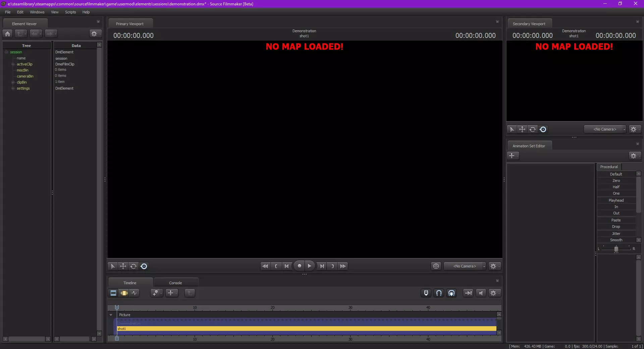Open the Edit menu
644x349 pixels.
pyautogui.click(x=20, y=12)
